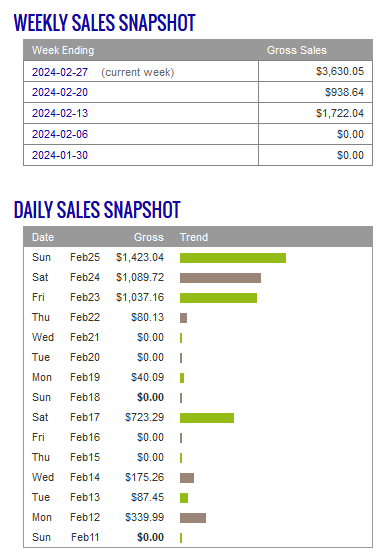
Task: Click the Weekly Sales Snapshot heading
Action: pos(105,22)
